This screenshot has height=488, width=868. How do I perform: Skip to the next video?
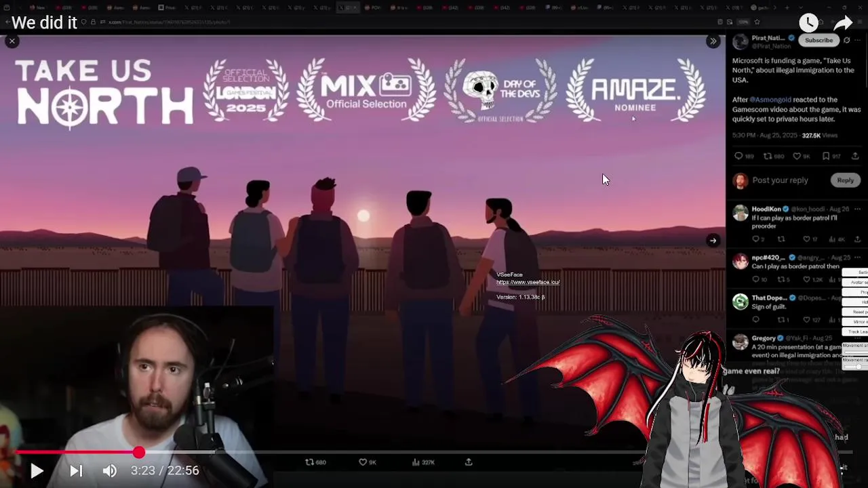click(76, 470)
